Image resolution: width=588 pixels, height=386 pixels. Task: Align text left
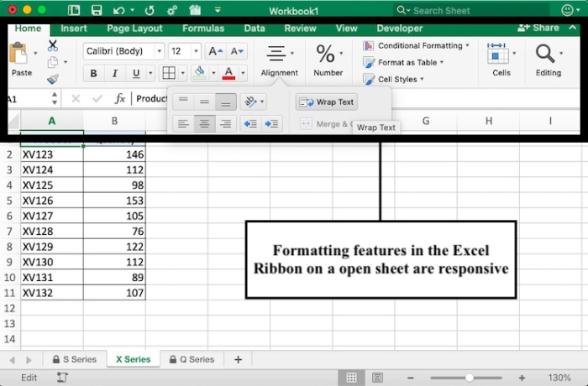183,123
